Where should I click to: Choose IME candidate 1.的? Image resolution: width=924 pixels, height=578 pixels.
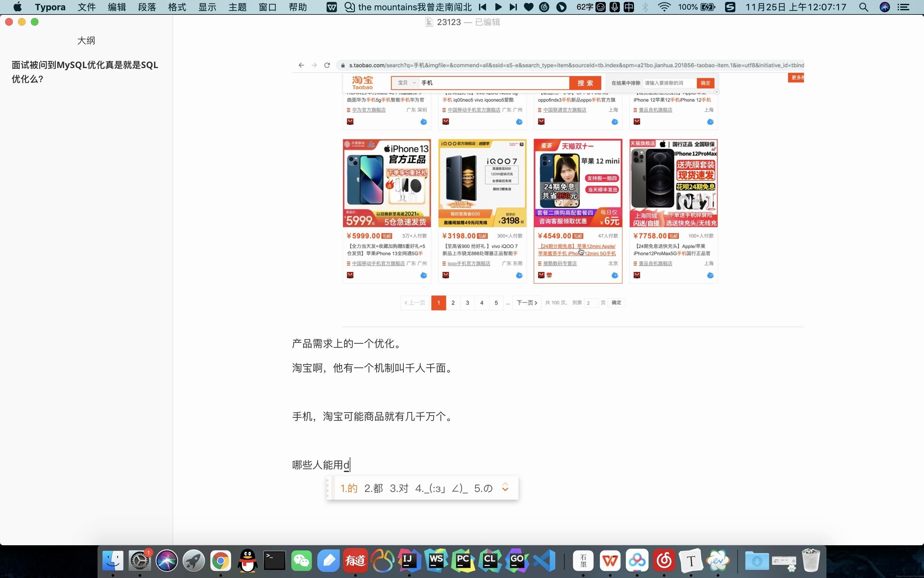349,488
